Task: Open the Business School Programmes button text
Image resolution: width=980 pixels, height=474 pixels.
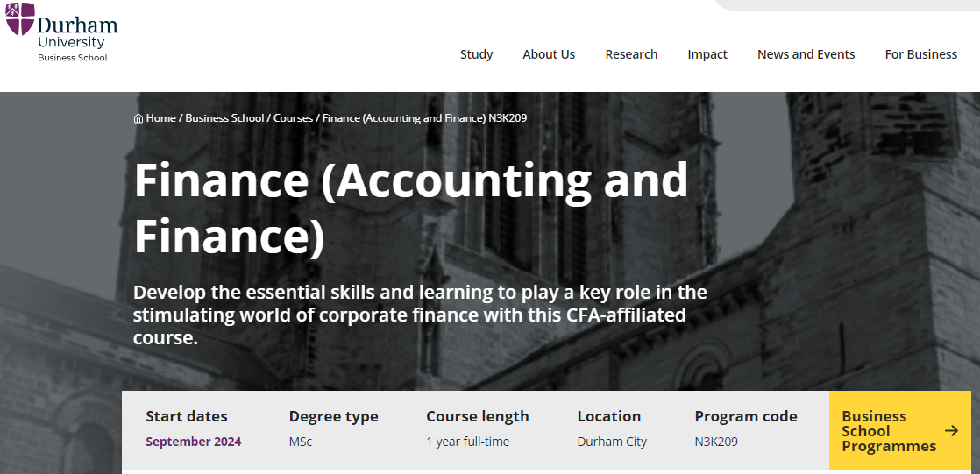Action: point(888,431)
